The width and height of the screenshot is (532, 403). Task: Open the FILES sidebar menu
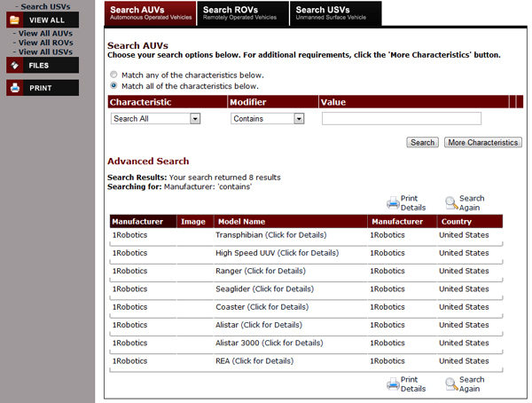[43, 65]
